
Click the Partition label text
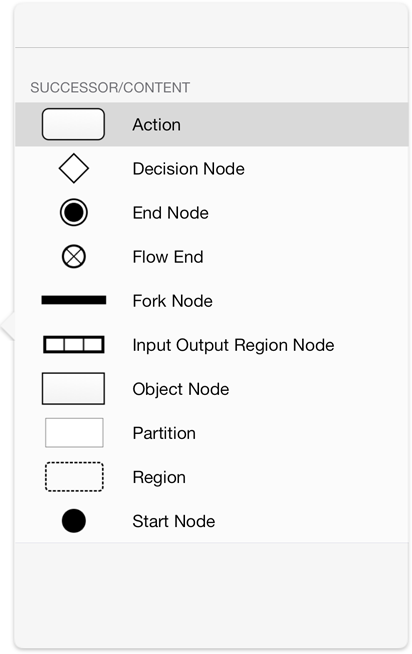(x=164, y=433)
